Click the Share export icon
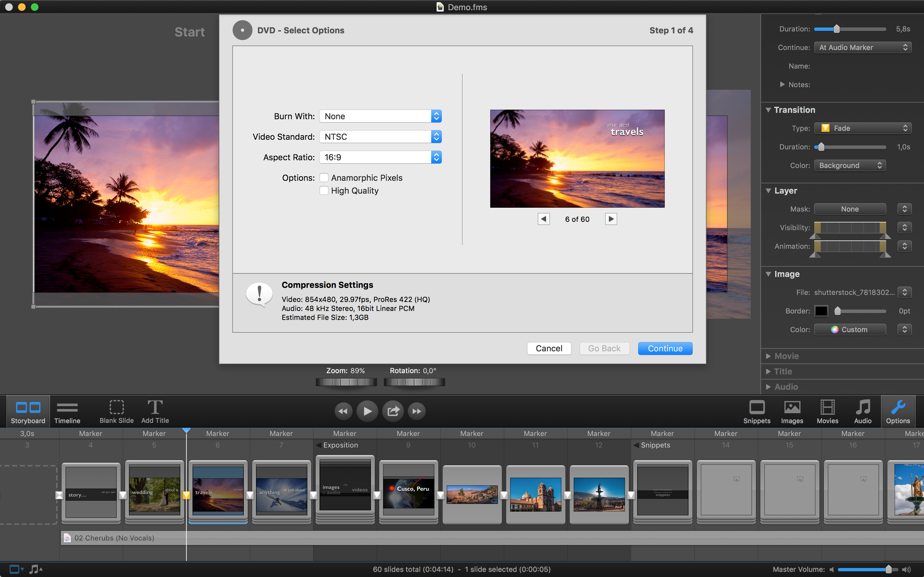 click(x=393, y=411)
